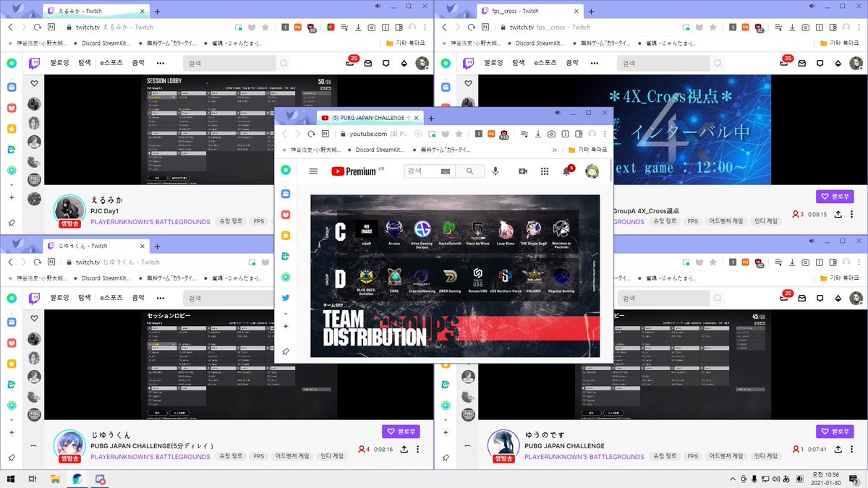The image size is (868, 488).
Task: Open 기타 북마크 folder in えるみか window
Action: (405, 43)
